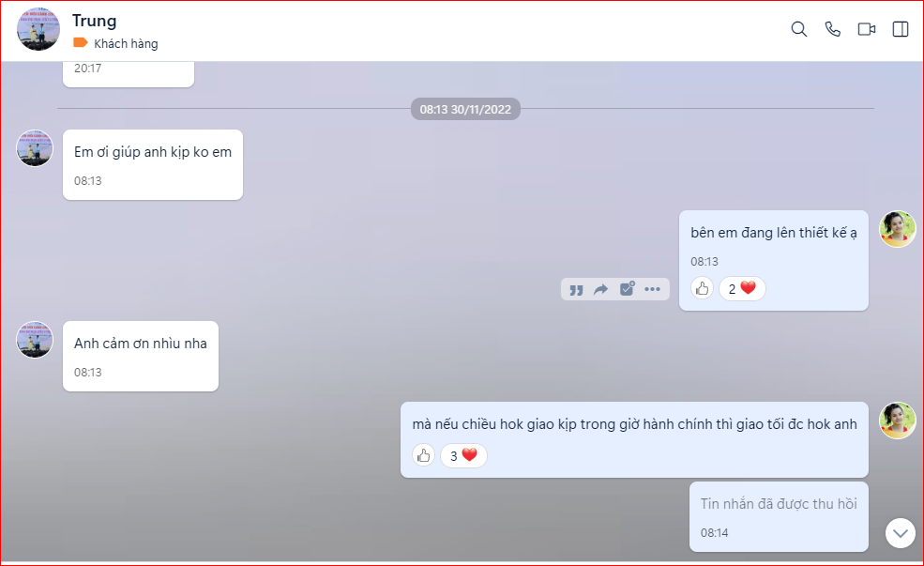Open Trung's profile picture in the header
Viewport: 924px width, 566px height.
click(x=38, y=29)
